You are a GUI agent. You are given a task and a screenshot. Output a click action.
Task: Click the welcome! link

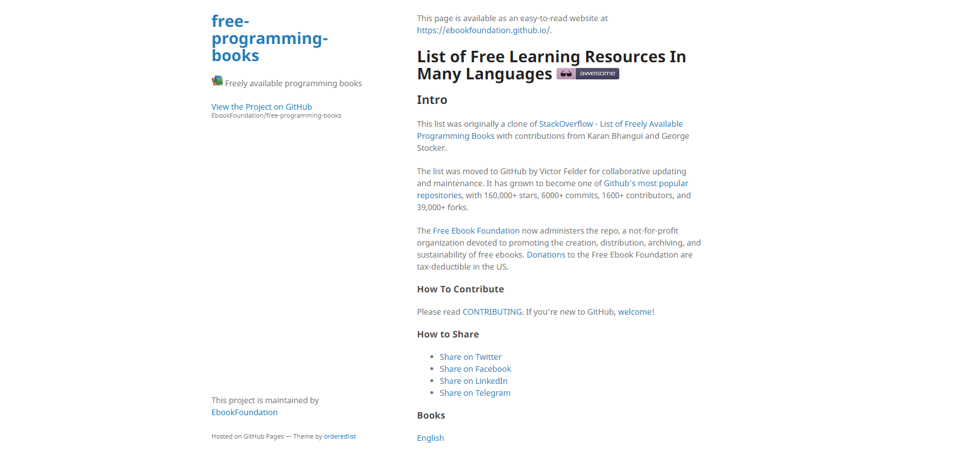click(636, 312)
